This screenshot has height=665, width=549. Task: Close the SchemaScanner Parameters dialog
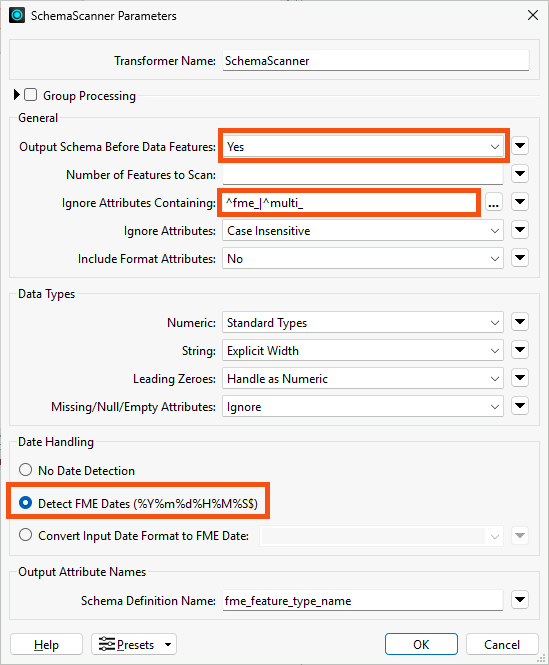[x=533, y=15]
